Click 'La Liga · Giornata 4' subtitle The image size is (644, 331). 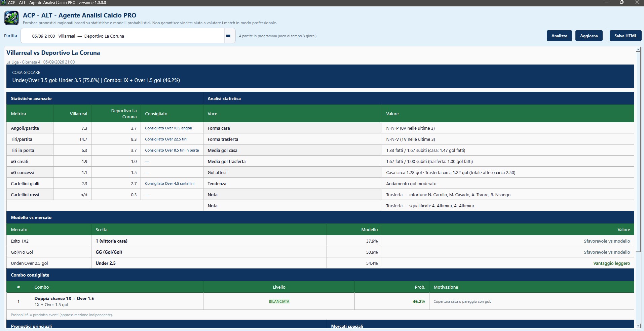coord(40,62)
